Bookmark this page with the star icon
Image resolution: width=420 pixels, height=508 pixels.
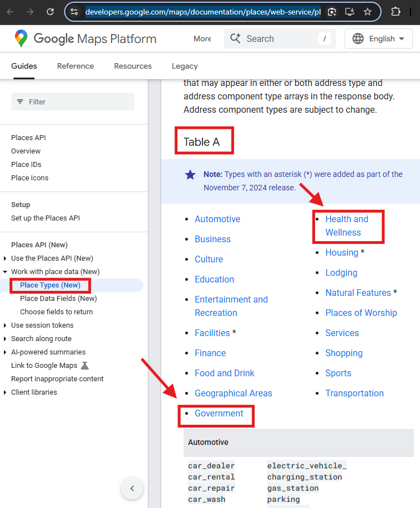[368, 12]
